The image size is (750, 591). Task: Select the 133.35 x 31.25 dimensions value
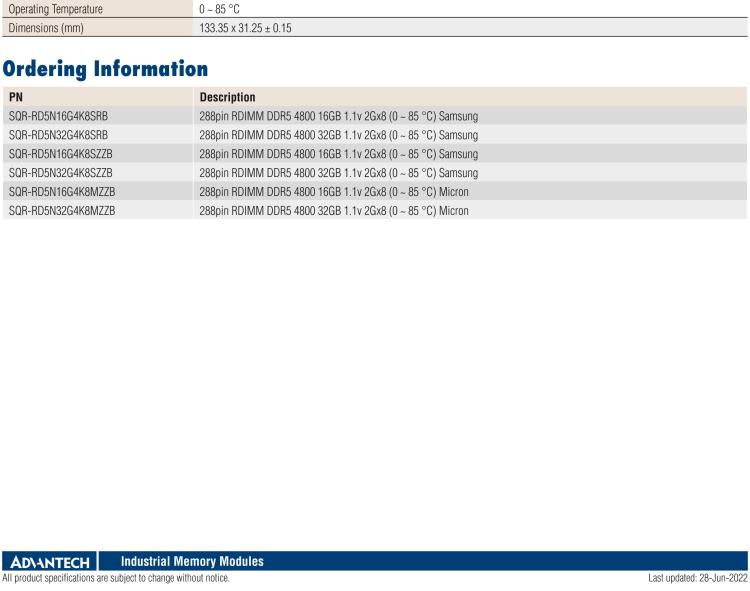pyautogui.click(x=245, y=28)
